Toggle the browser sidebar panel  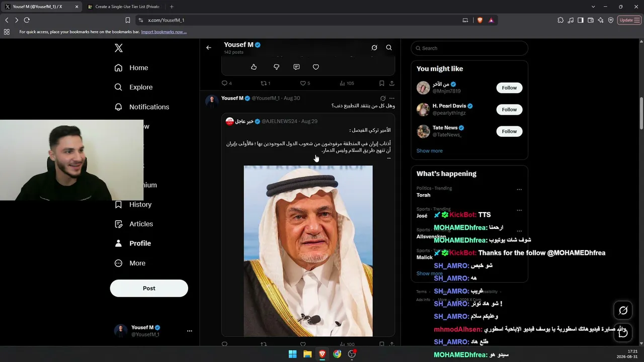581,20
